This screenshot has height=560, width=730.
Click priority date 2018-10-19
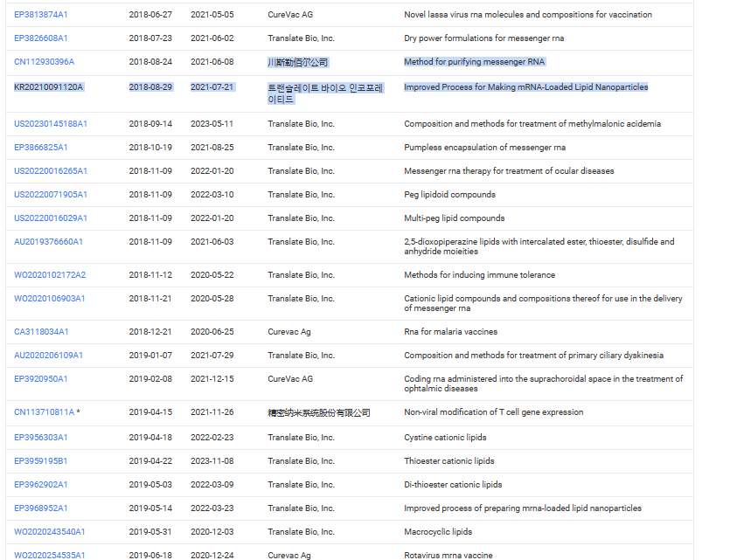tap(150, 148)
